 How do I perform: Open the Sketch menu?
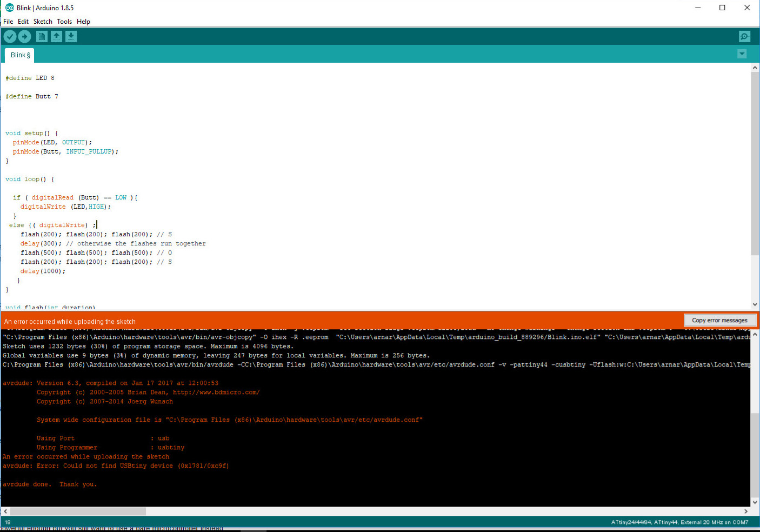pos(43,22)
